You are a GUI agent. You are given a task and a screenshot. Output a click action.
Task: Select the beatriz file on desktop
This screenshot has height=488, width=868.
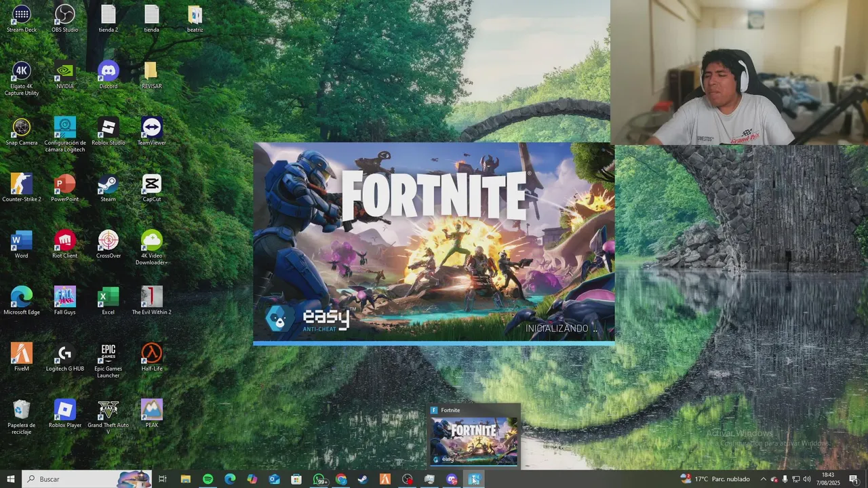click(195, 19)
